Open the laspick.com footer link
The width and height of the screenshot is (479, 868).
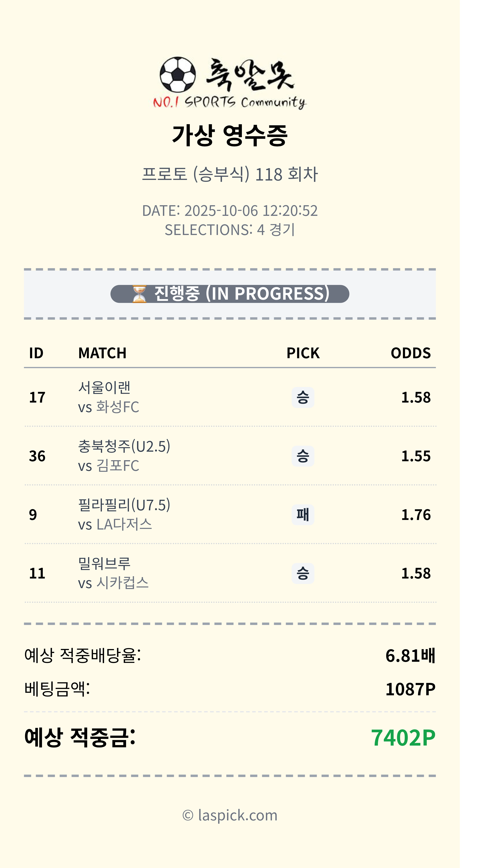pos(230,815)
